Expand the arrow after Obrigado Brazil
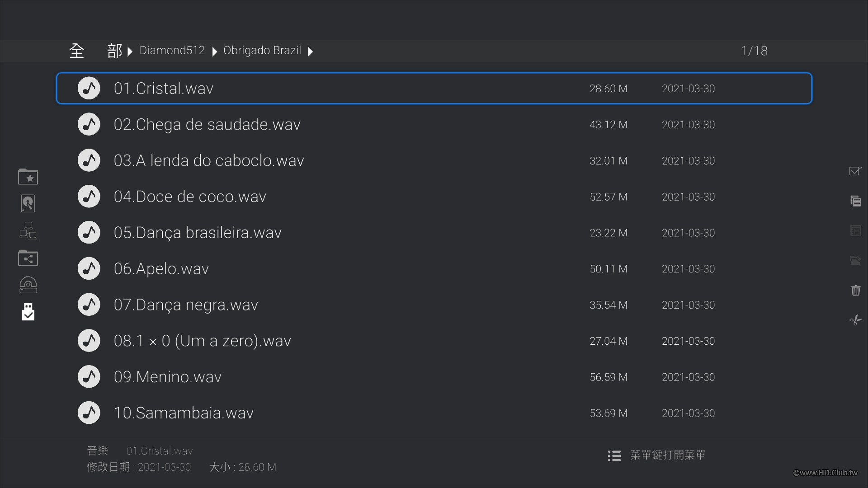The width and height of the screenshot is (868, 488). pos(311,52)
